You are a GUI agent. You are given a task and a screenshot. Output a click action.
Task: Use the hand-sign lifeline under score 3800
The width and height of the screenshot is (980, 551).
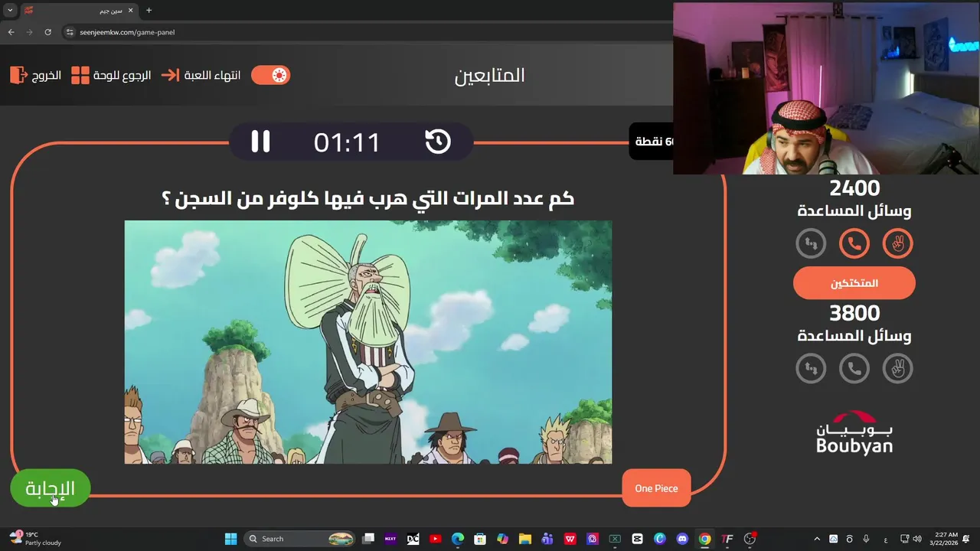point(898,369)
